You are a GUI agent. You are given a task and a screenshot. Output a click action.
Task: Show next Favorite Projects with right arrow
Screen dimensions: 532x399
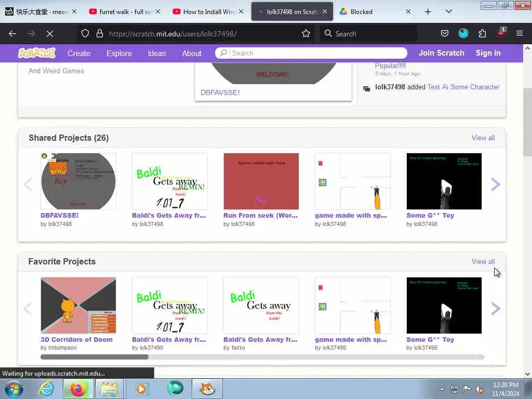[x=495, y=309]
